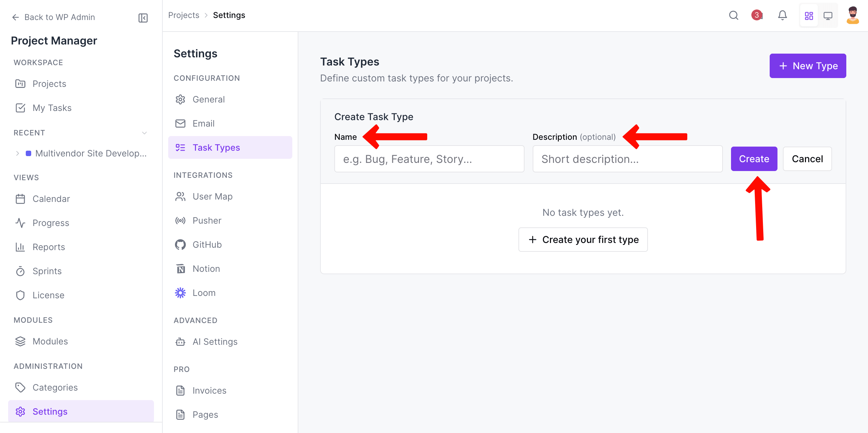868x433 pixels.
Task: Open the GitHub integration
Action: (206, 244)
